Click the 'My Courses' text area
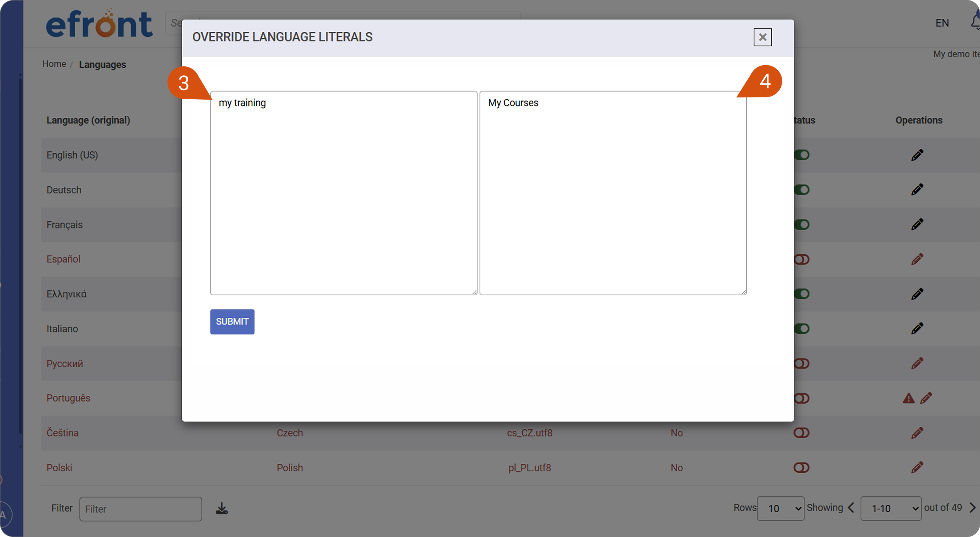This screenshot has width=980, height=537. pos(613,193)
